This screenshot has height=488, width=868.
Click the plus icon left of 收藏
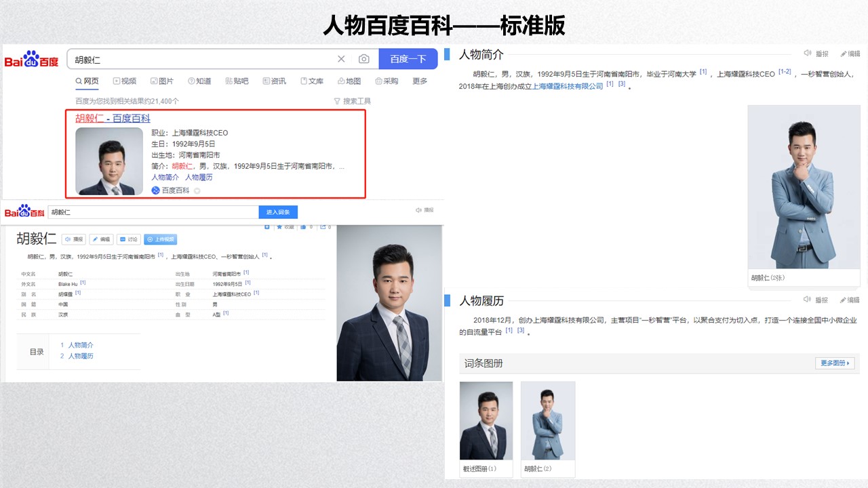268,227
